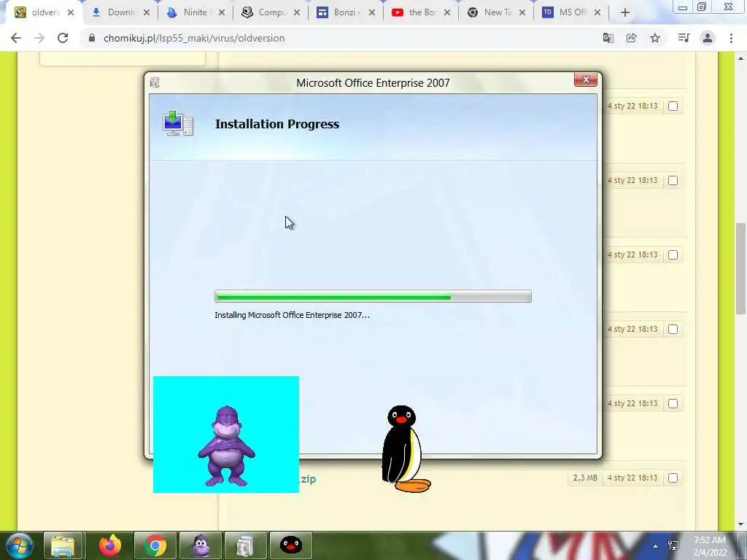The width and height of the screenshot is (747, 560).
Task: Open the Chrome profile icon
Action: (708, 38)
